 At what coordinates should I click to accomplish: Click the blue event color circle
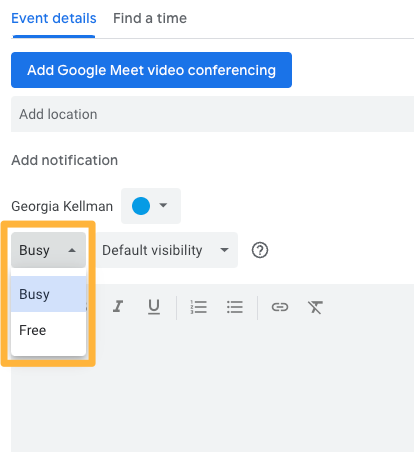(141, 206)
